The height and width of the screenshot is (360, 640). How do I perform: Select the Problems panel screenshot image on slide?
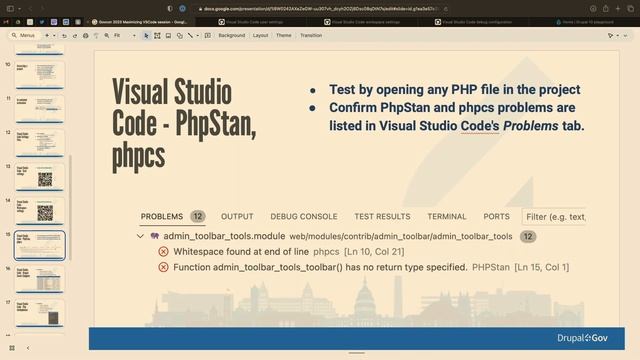coord(361,241)
